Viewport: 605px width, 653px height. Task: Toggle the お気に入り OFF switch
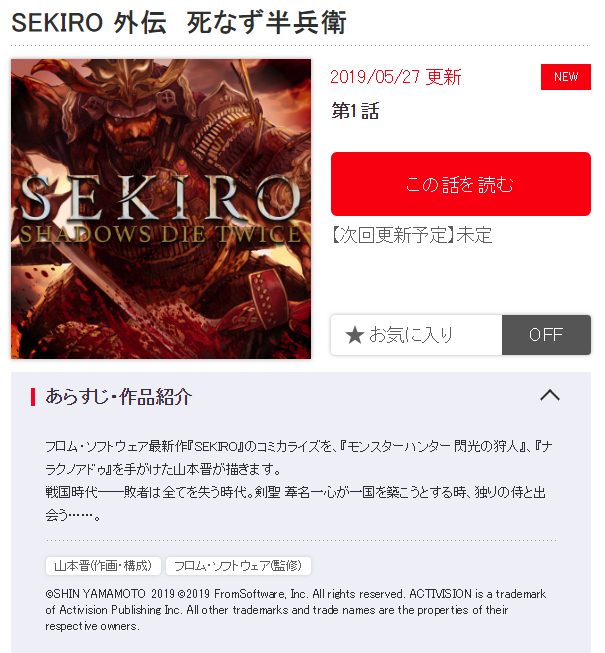coord(546,335)
